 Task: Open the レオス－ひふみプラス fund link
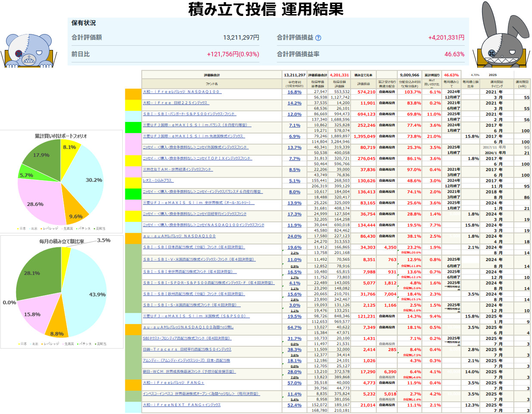tap(157, 181)
